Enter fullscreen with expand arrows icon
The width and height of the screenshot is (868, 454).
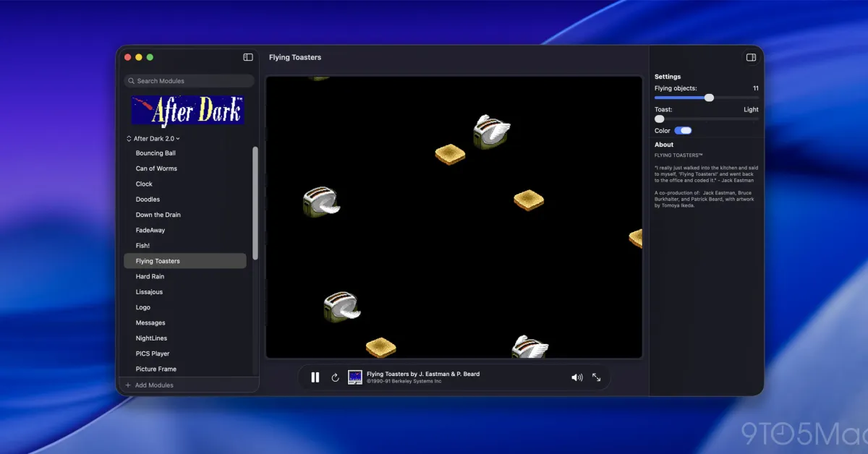click(596, 377)
